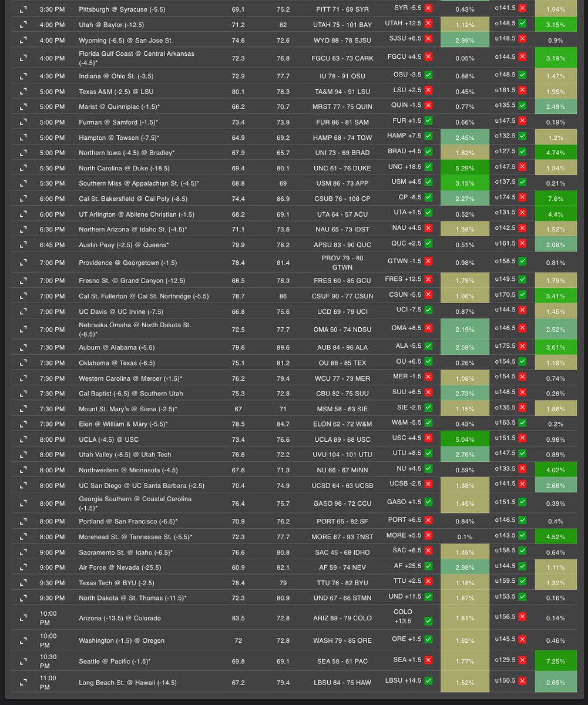Image resolution: width=588 pixels, height=705 pixels.
Task: Click green check beside LBSU +14.5 pick
Action: coord(428,681)
